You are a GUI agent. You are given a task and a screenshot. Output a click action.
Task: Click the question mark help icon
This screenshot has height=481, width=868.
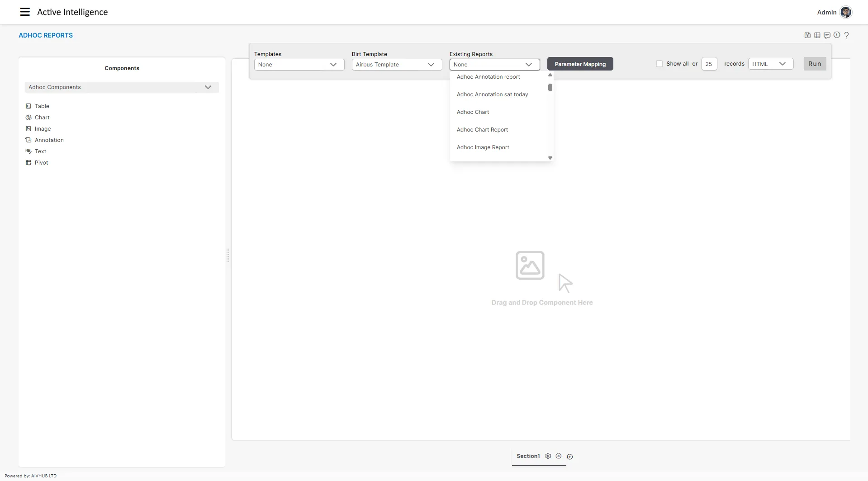(847, 35)
